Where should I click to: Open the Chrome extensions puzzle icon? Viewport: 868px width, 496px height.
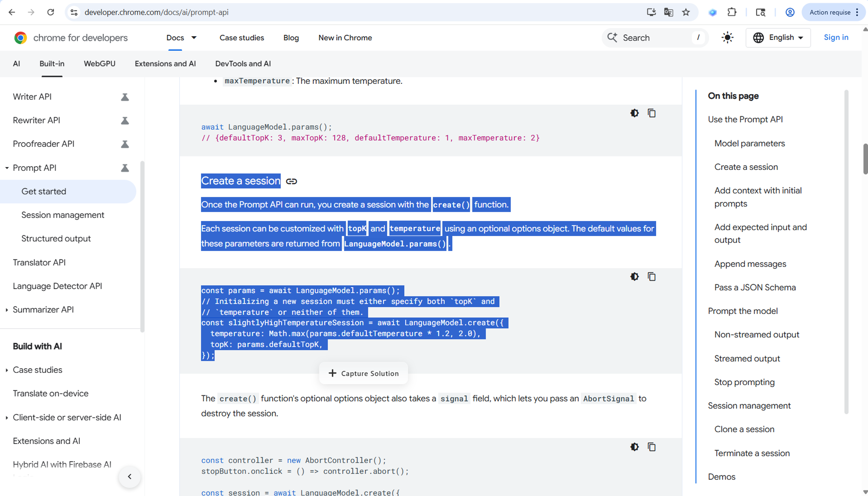[732, 12]
